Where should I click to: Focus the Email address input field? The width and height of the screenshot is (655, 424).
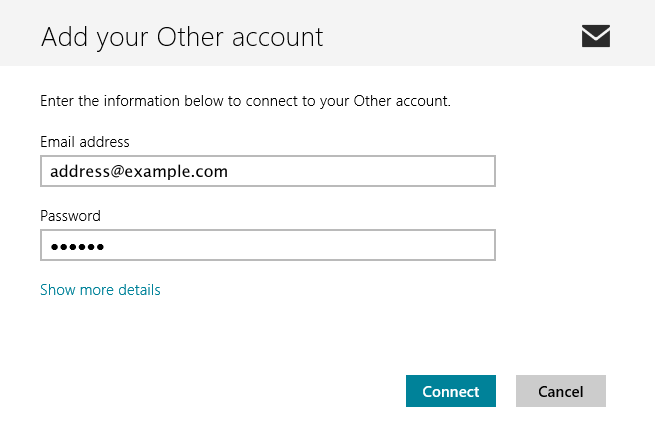268,171
